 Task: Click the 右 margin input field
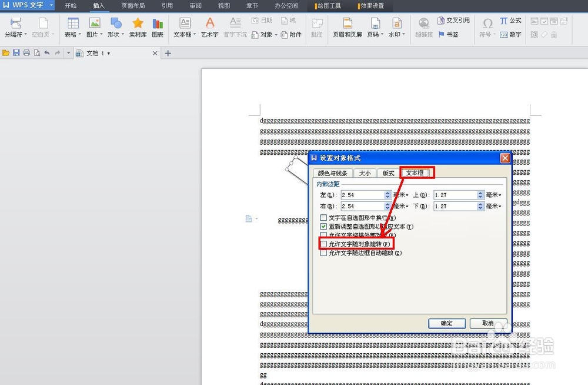coord(362,206)
